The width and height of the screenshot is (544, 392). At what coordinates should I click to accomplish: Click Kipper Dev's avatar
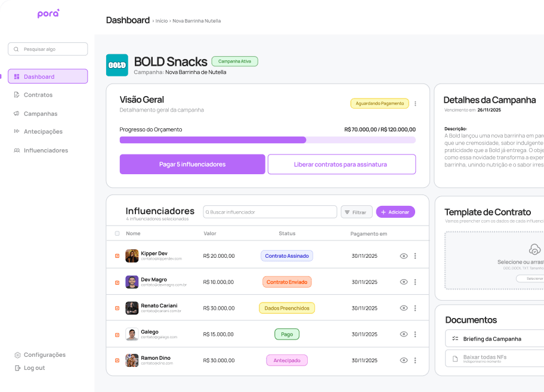pos(132,256)
